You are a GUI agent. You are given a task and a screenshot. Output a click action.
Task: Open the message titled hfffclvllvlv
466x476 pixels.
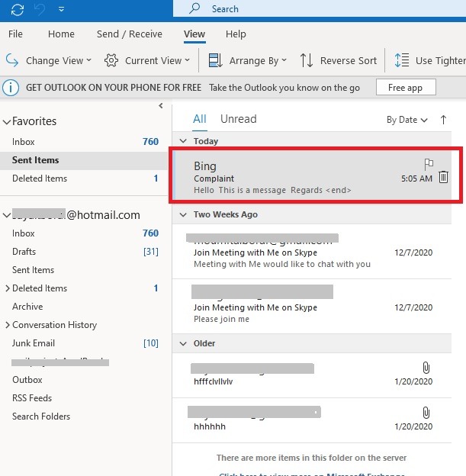312,375
